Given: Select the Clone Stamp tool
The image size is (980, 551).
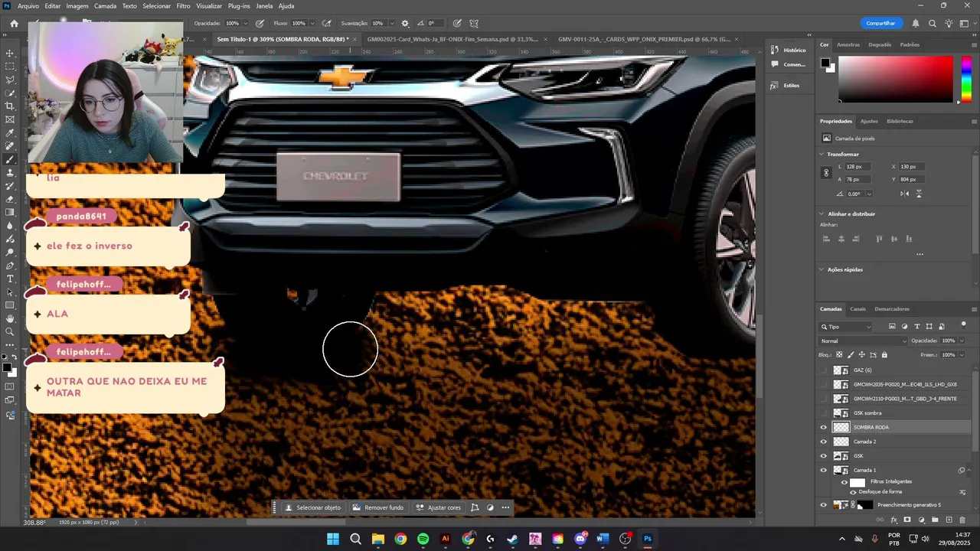Looking at the screenshot, I should pyautogui.click(x=10, y=173).
